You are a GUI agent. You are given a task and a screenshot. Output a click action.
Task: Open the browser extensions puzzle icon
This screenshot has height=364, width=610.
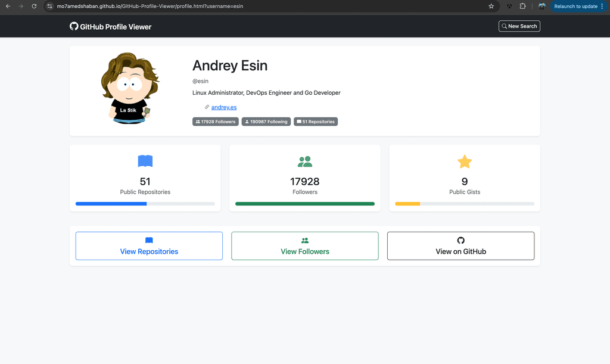click(x=522, y=6)
